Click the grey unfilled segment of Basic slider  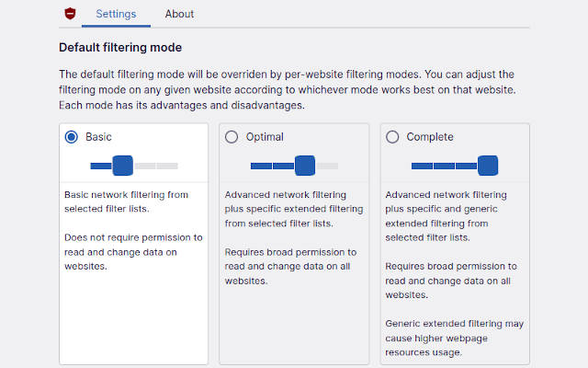[156, 166]
